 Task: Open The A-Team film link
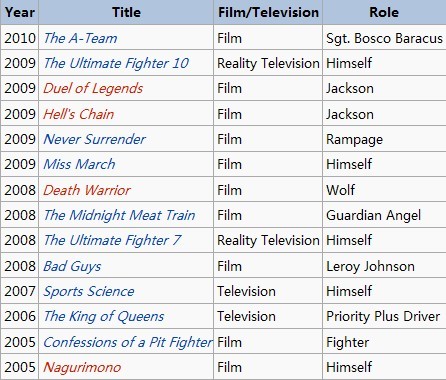80,38
